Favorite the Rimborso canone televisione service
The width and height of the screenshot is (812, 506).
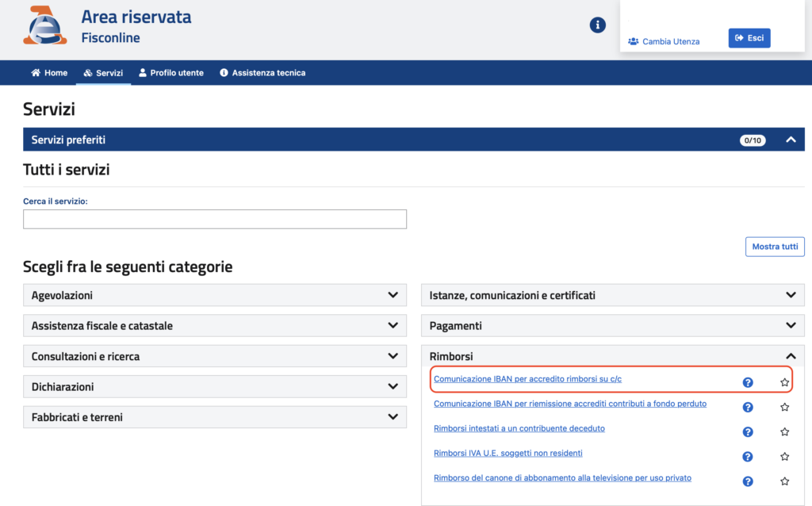point(784,481)
